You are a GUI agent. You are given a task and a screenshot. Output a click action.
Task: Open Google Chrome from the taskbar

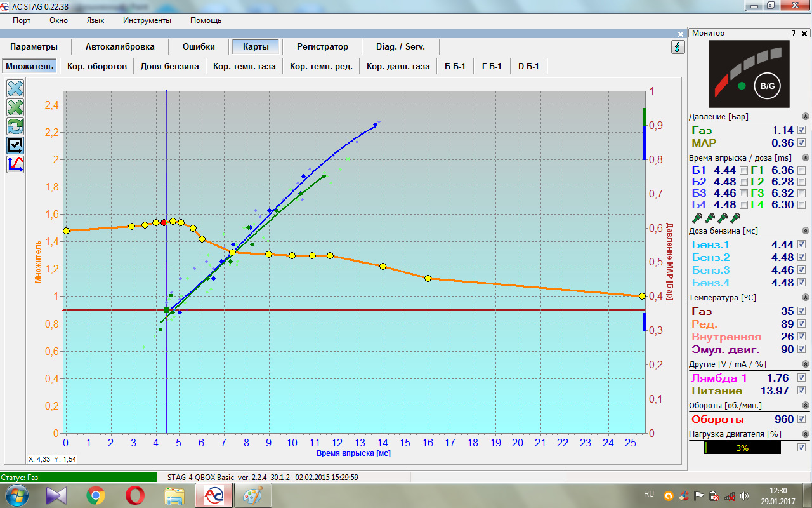pyautogui.click(x=96, y=495)
